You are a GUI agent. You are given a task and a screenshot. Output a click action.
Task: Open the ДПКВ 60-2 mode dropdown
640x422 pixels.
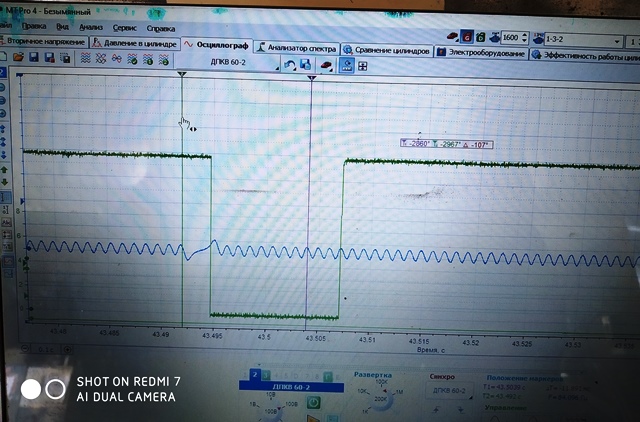pyautogui.click(x=229, y=62)
